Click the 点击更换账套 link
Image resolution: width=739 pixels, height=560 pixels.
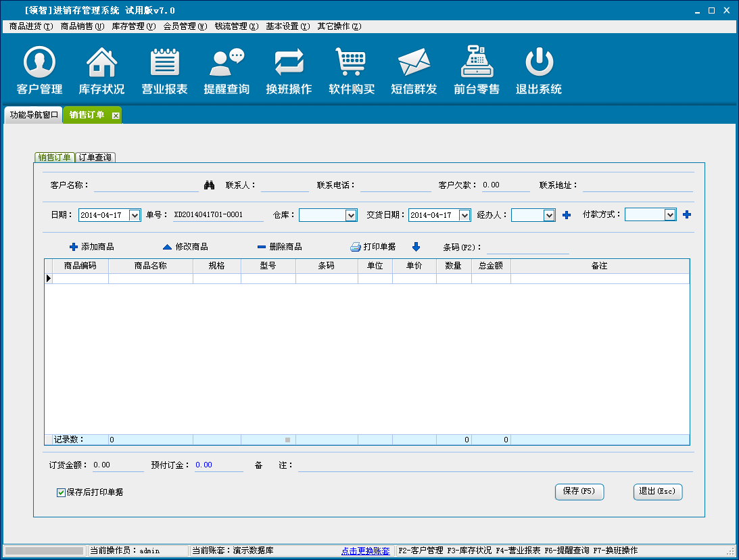365,551
